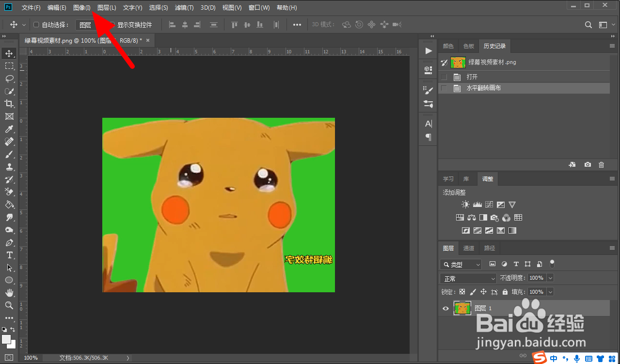Viewport: 620px width, 364px height.
Task: Select the Path Selection tool
Action: [9, 268]
